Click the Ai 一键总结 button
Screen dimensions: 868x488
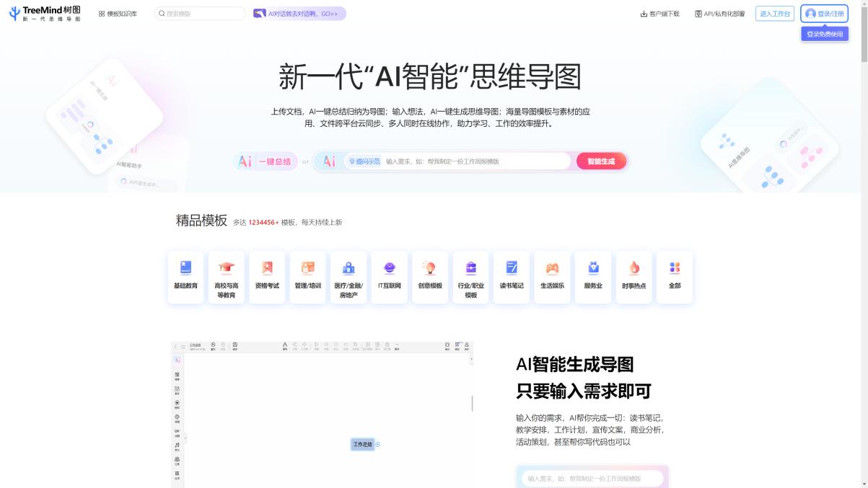click(266, 161)
